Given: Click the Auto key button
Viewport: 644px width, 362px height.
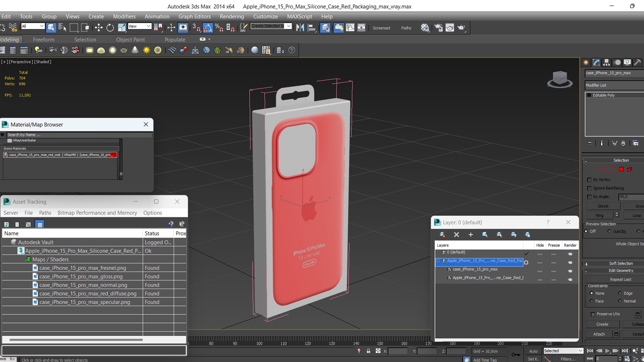Looking at the screenshot, I should coord(533,351).
